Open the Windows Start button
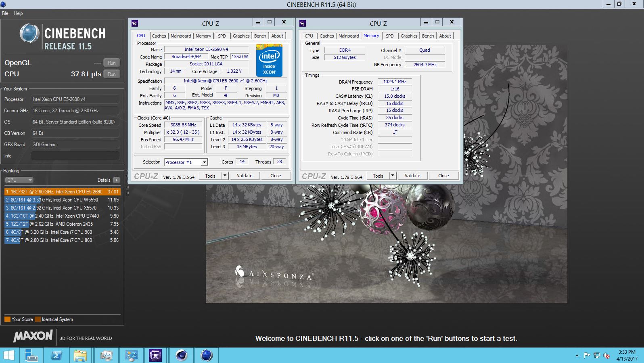This screenshot has width=644, height=363. click(x=8, y=355)
